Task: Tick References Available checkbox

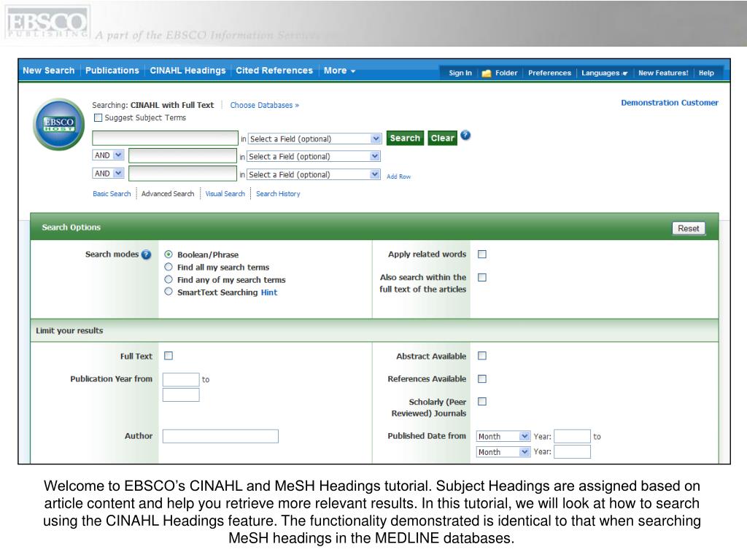Action: click(482, 378)
